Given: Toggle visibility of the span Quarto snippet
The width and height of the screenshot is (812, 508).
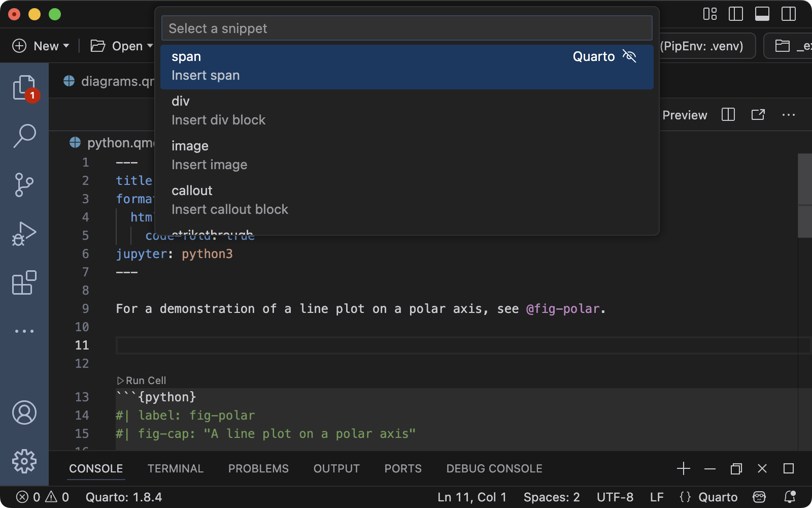Looking at the screenshot, I should point(630,56).
